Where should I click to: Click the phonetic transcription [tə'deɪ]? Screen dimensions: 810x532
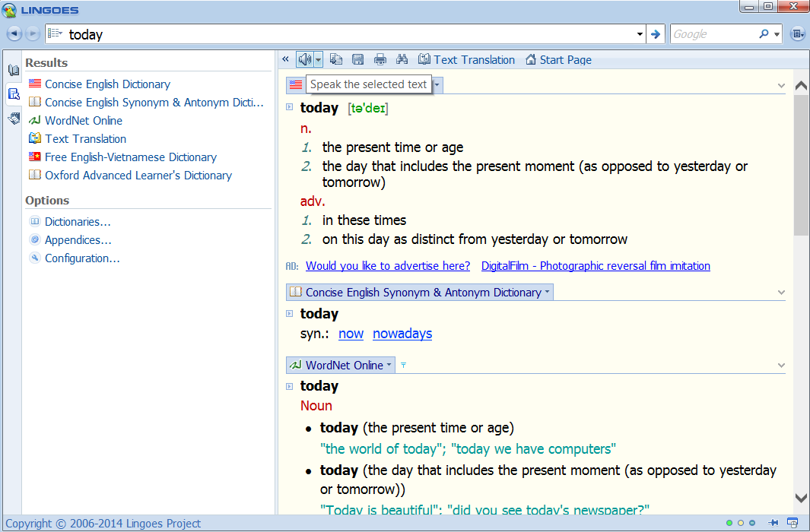(x=368, y=109)
